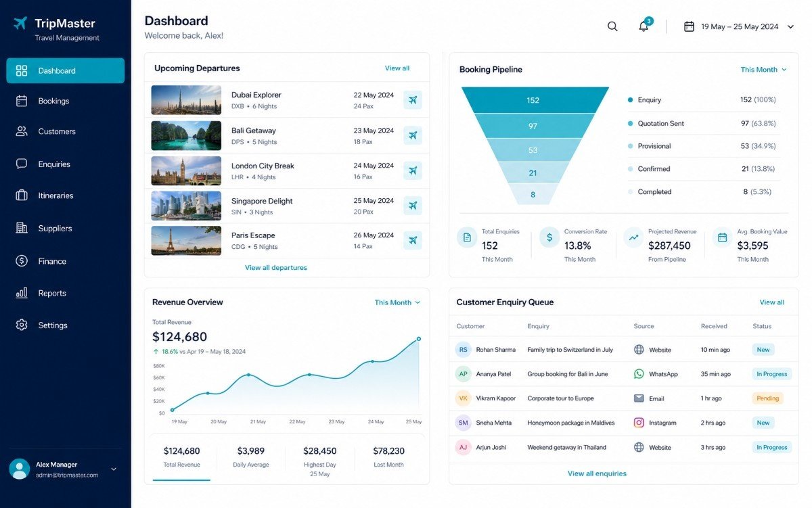Click the plane button for London City Break
Image resolution: width=812 pixels, height=508 pixels.
pyautogui.click(x=413, y=170)
